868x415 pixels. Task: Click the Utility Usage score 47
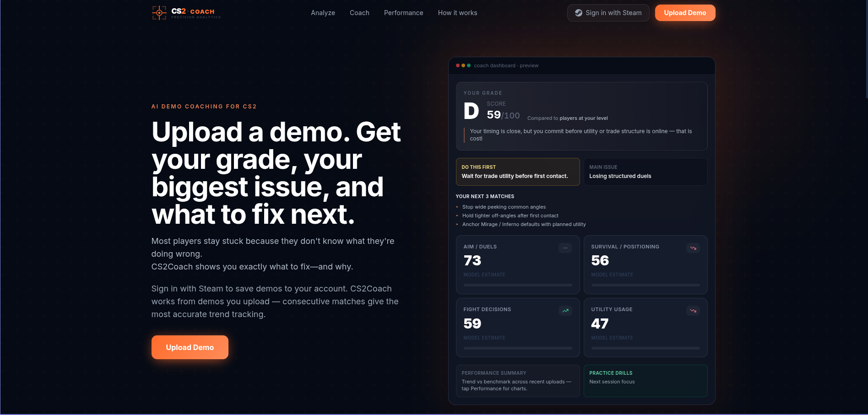(x=600, y=323)
